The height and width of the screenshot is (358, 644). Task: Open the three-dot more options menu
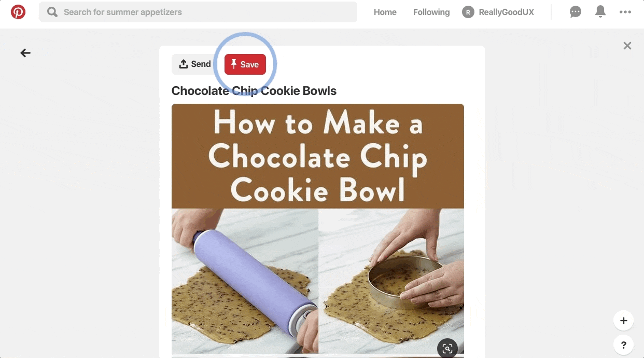tap(625, 12)
